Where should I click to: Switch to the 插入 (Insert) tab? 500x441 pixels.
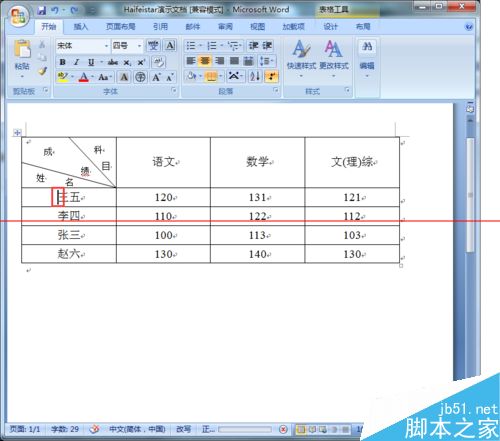[x=80, y=27]
